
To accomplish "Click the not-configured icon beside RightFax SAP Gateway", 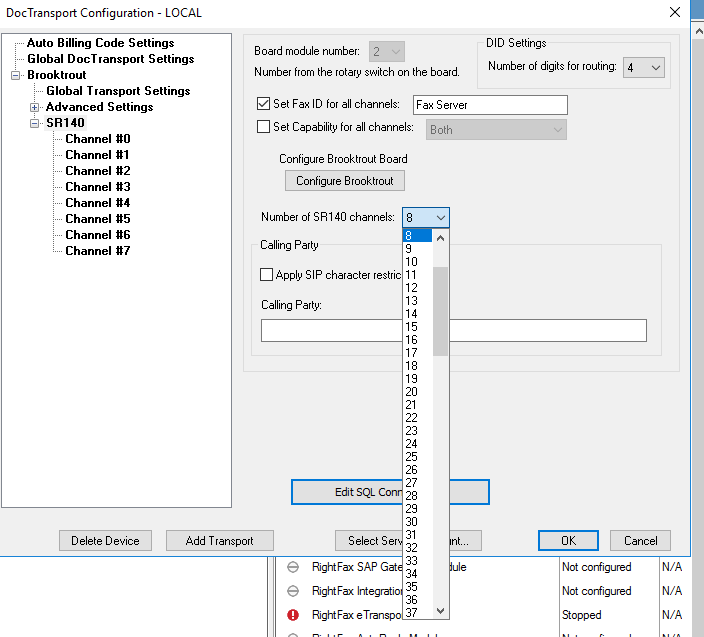I will click(x=293, y=567).
